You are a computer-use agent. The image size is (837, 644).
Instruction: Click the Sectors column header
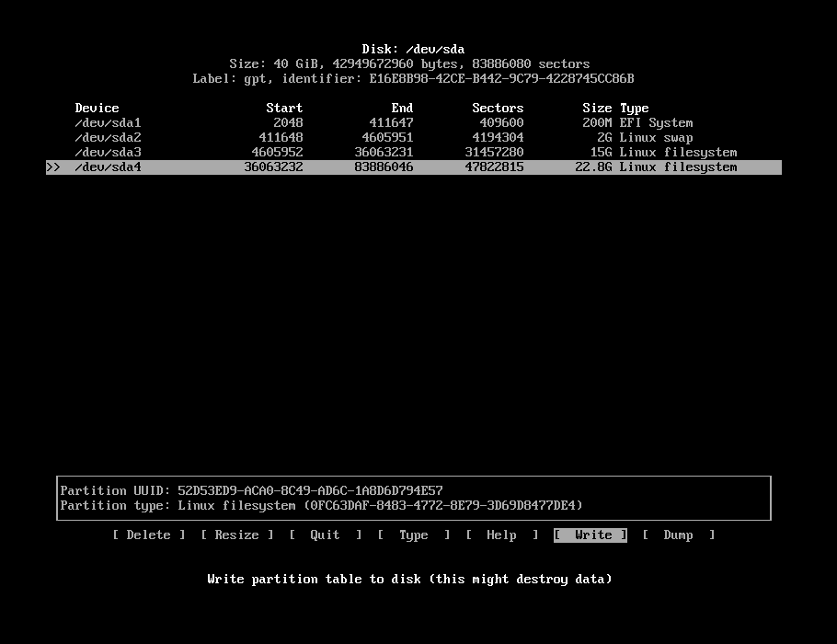point(498,109)
